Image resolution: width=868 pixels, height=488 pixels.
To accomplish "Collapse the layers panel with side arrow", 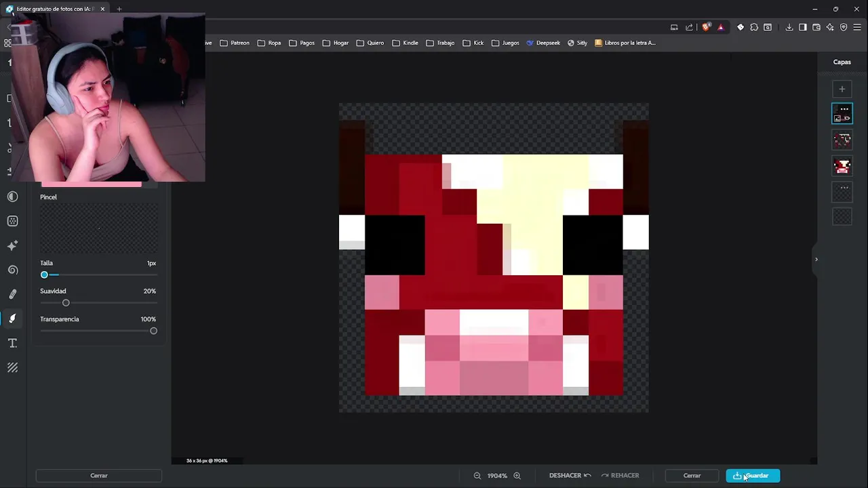I will pyautogui.click(x=816, y=259).
